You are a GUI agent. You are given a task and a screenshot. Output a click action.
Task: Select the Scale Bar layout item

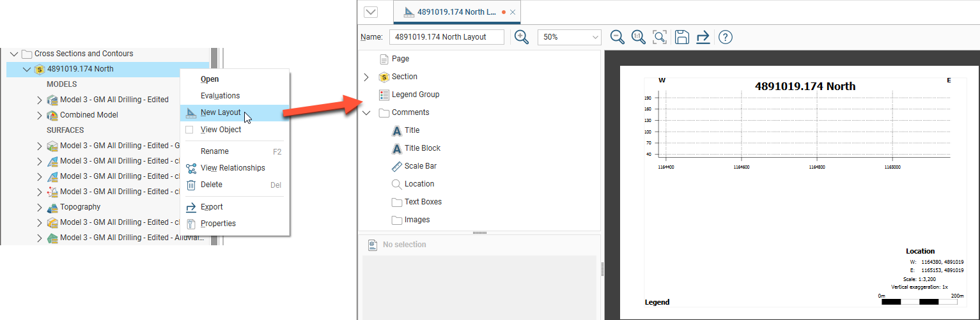tap(420, 166)
